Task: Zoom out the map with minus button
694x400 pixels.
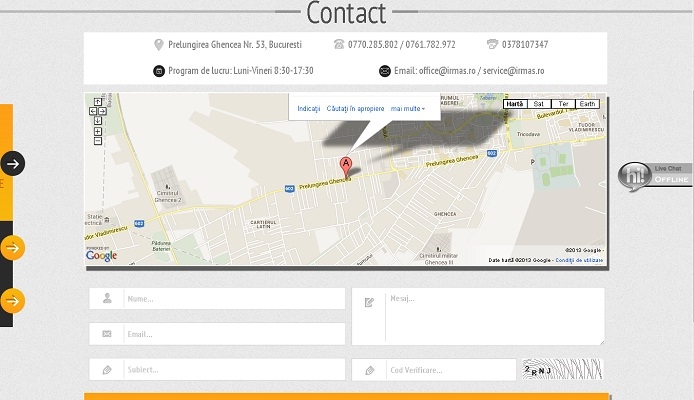Action: click(98, 141)
